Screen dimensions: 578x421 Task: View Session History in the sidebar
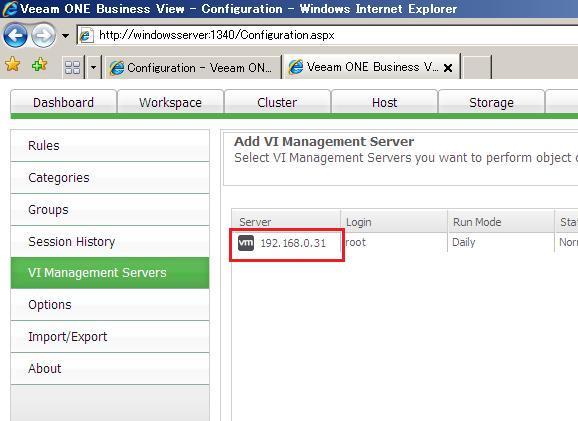(110, 242)
